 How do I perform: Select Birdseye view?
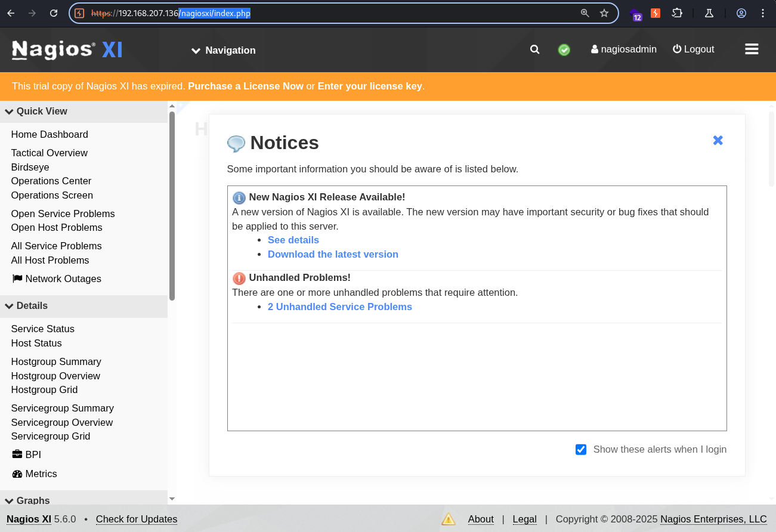click(x=30, y=167)
